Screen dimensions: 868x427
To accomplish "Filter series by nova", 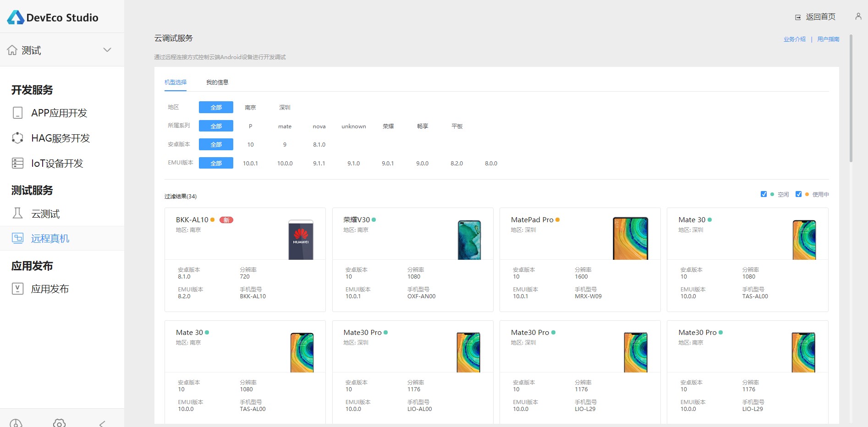I will point(319,126).
